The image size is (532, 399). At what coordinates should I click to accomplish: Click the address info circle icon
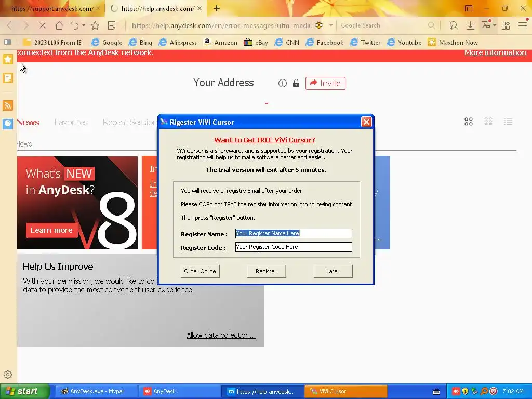pos(282,83)
